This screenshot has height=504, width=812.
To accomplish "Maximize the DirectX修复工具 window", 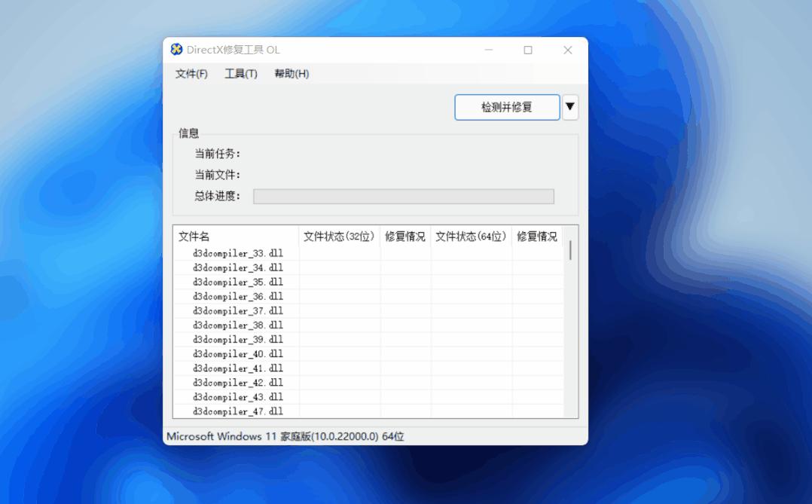I will coord(528,50).
